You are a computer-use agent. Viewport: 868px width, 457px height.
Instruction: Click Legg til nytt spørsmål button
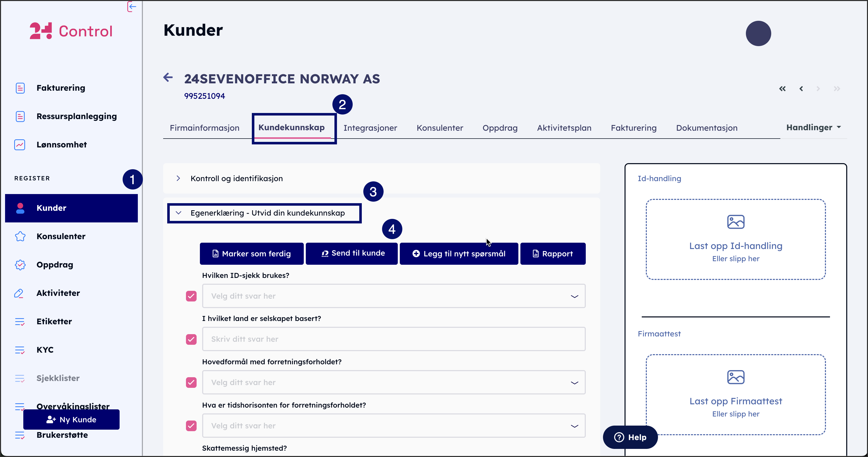(x=459, y=253)
